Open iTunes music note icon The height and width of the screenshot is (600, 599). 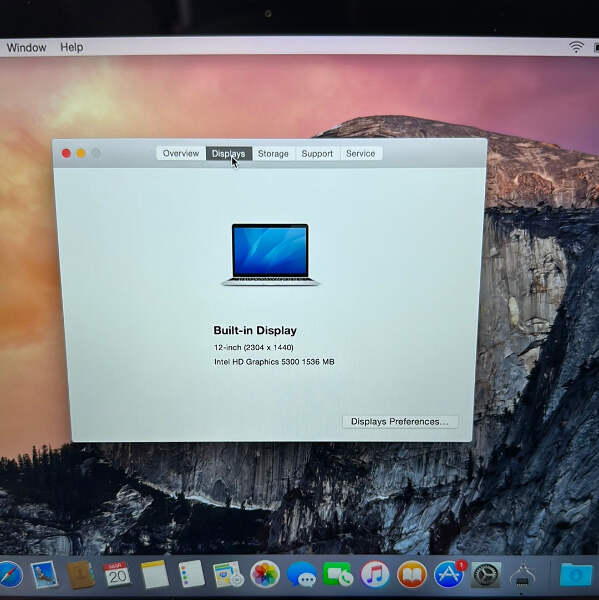375,574
